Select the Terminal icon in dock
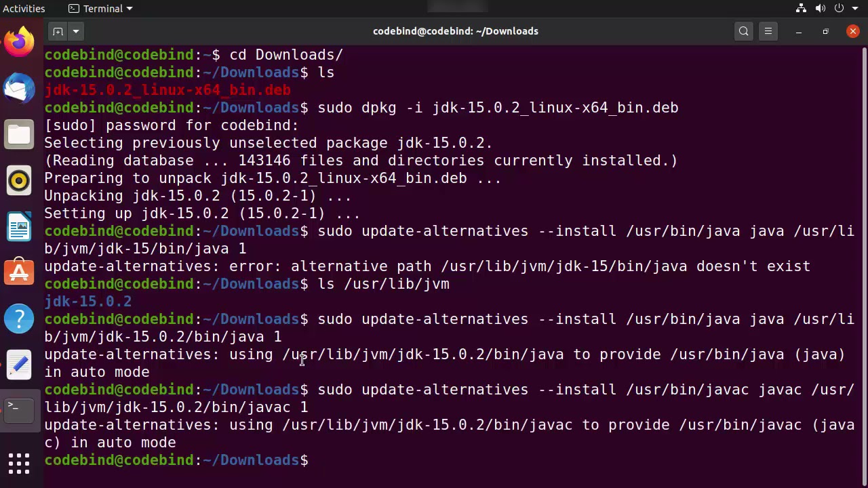 19,411
